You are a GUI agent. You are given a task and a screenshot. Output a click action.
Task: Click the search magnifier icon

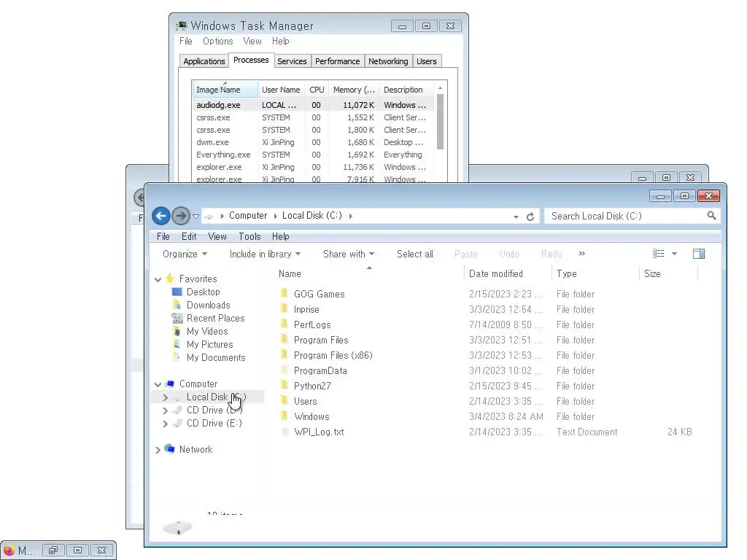pos(711,216)
